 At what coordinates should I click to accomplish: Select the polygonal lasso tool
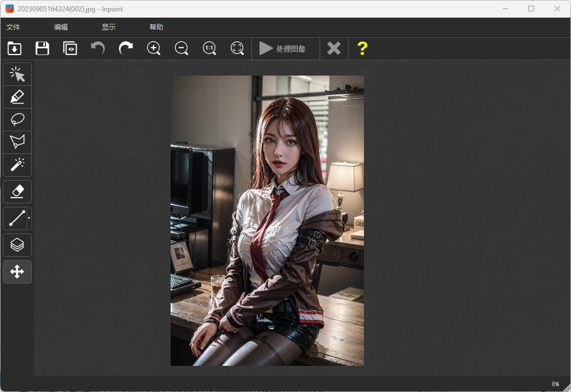pos(18,142)
